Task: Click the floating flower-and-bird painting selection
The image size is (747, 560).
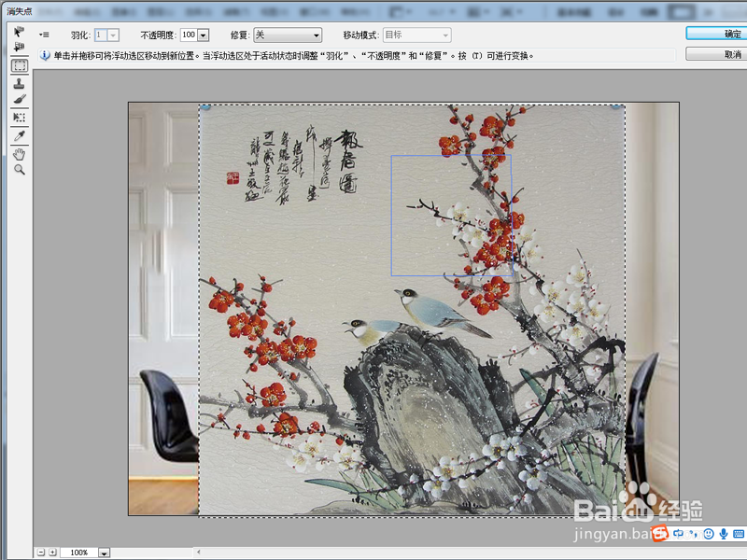Action: pyautogui.click(x=412, y=310)
